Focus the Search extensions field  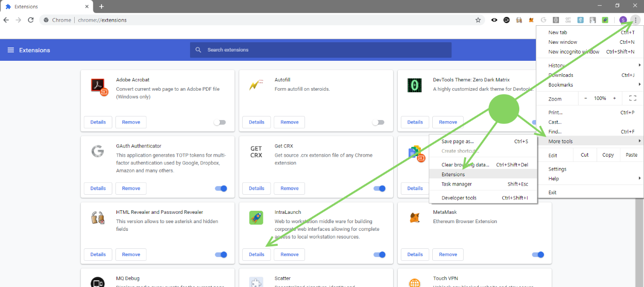click(x=321, y=50)
